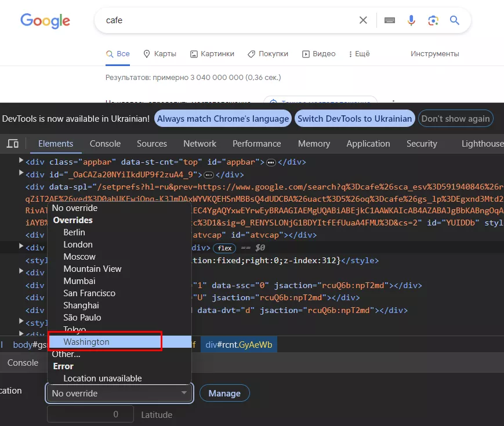Expand the div class appbar node
Screen dimensions: 504x426
(x=21, y=160)
